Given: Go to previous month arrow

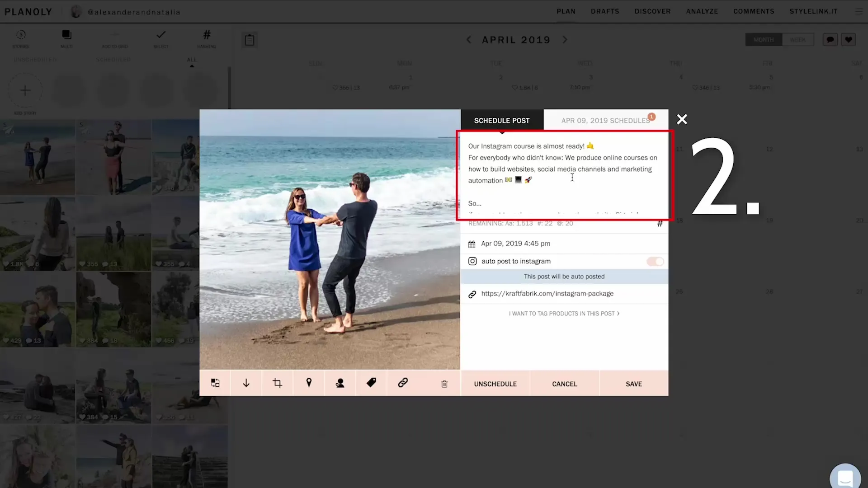Looking at the screenshot, I should 469,40.
